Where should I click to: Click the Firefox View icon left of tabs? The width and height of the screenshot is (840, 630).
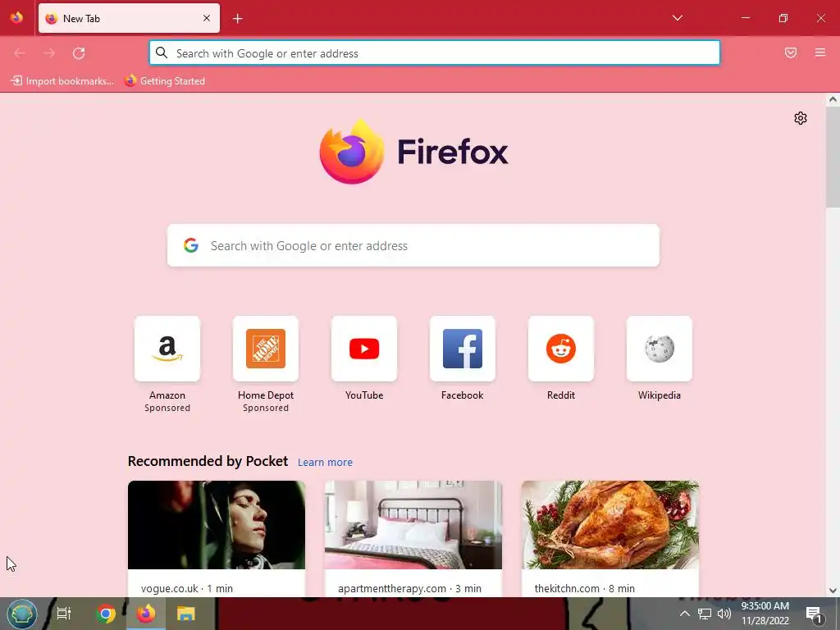(16, 18)
